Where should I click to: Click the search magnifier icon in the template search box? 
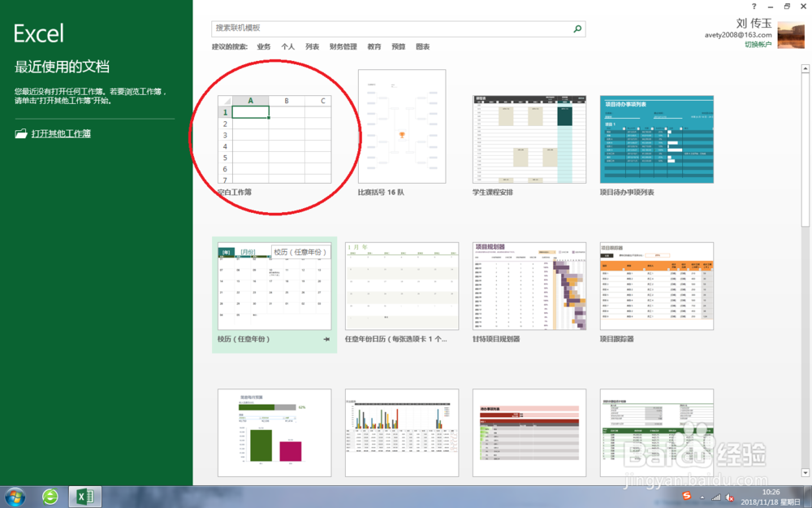point(577,28)
